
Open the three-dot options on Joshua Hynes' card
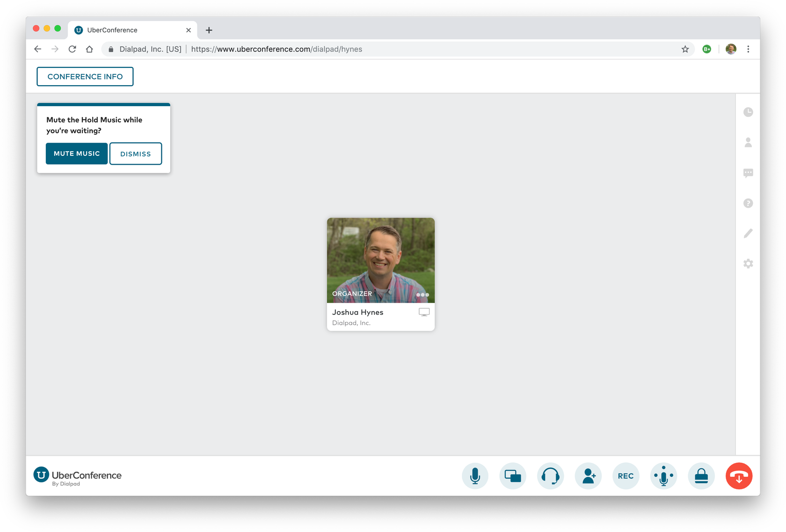pyautogui.click(x=422, y=295)
